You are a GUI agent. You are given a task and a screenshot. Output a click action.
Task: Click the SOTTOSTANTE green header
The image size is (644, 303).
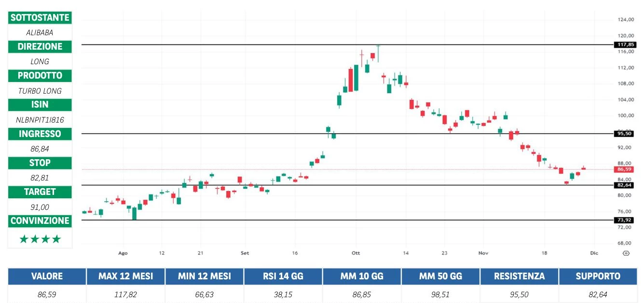(40, 18)
